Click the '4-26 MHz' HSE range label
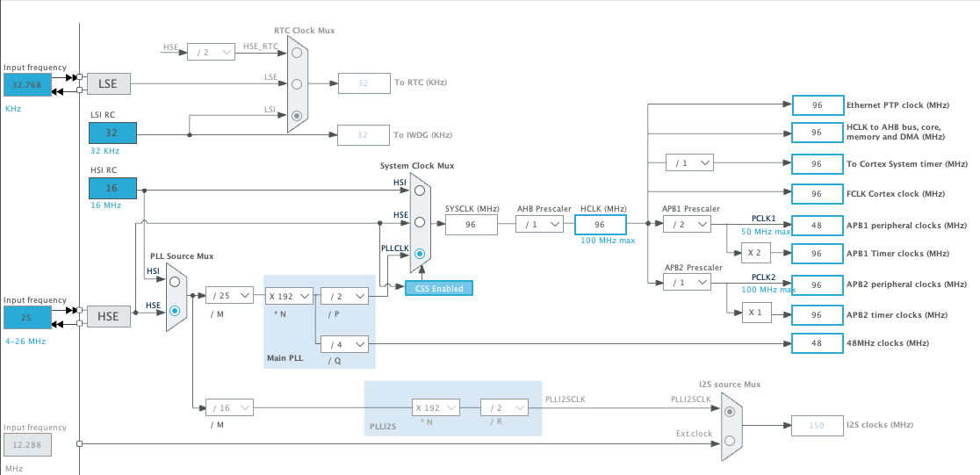 pyautogui.click(x=25, y=342)
